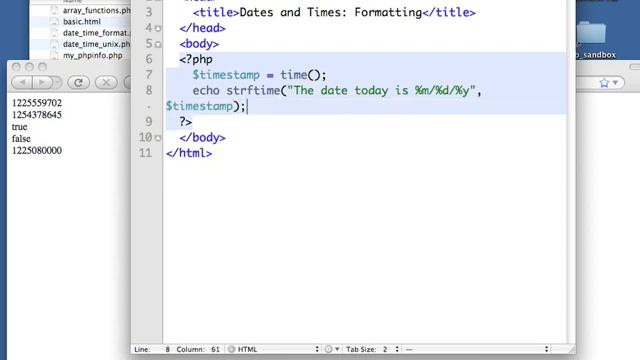Screen dimensions: 640x360
Task: Click line number 11 in the gutter
Action: [x=145, y=153]
